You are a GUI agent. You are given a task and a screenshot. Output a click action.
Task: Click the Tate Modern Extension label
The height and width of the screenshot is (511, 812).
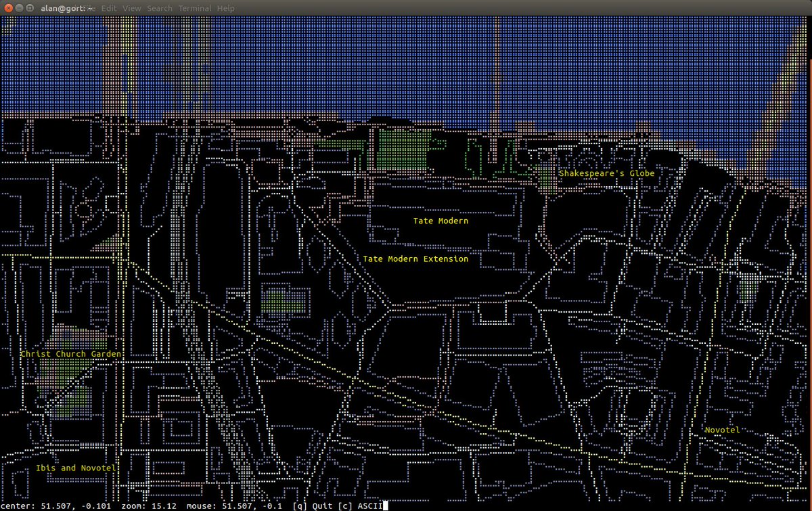pyautogui.click(x=415, y=259)
